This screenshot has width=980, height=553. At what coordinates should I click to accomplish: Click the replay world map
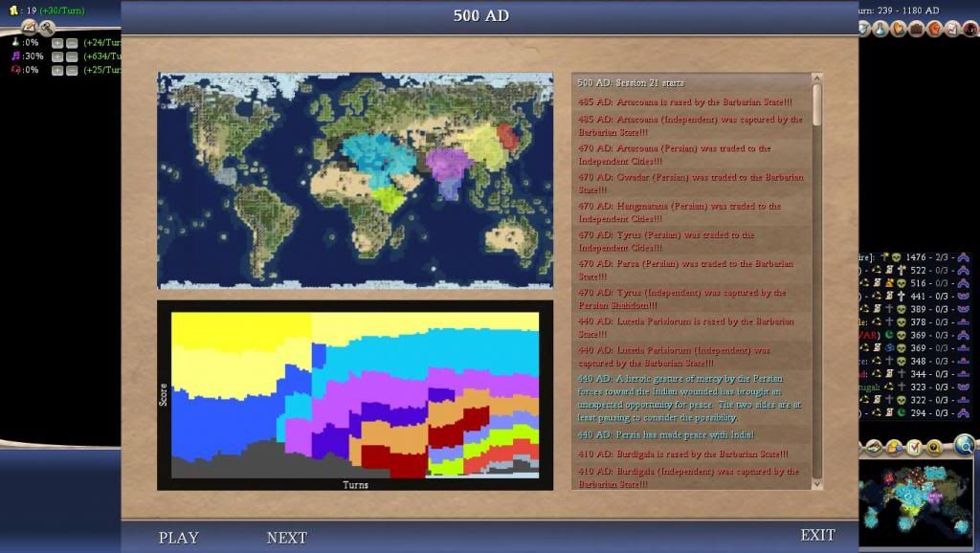coord(355,181)
